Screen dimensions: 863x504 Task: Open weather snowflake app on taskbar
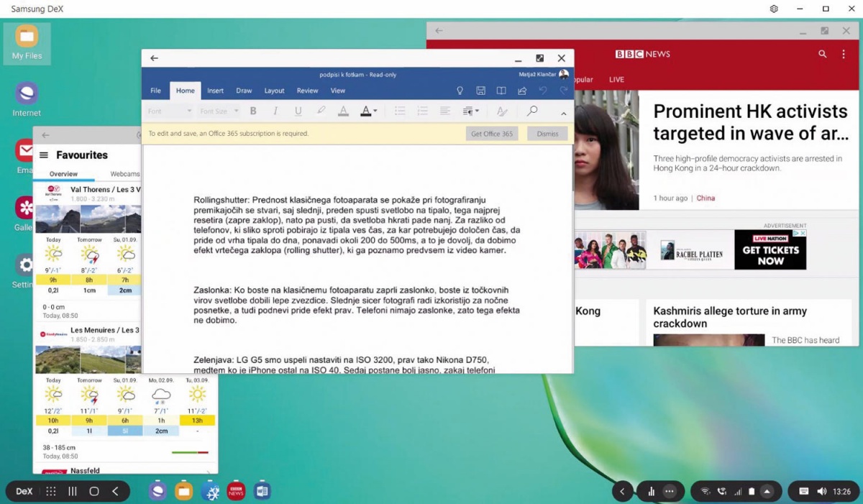[x=210, y=491]
